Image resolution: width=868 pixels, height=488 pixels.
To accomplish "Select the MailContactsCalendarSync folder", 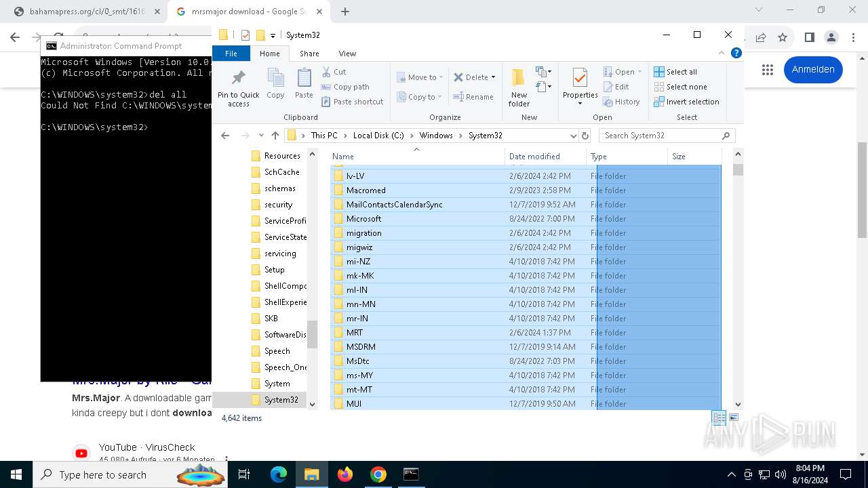I will (x=526, y=205).
